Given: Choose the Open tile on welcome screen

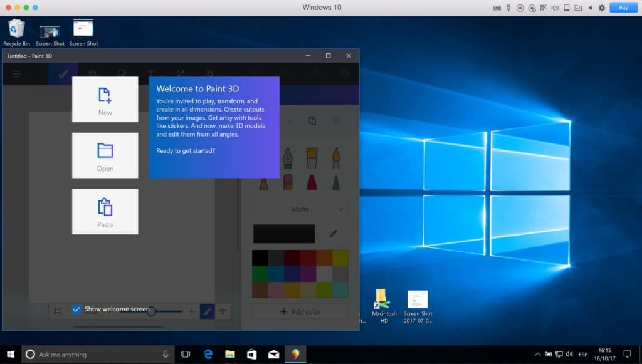Looking at the screenshot, I should click(x=105, y=155).
